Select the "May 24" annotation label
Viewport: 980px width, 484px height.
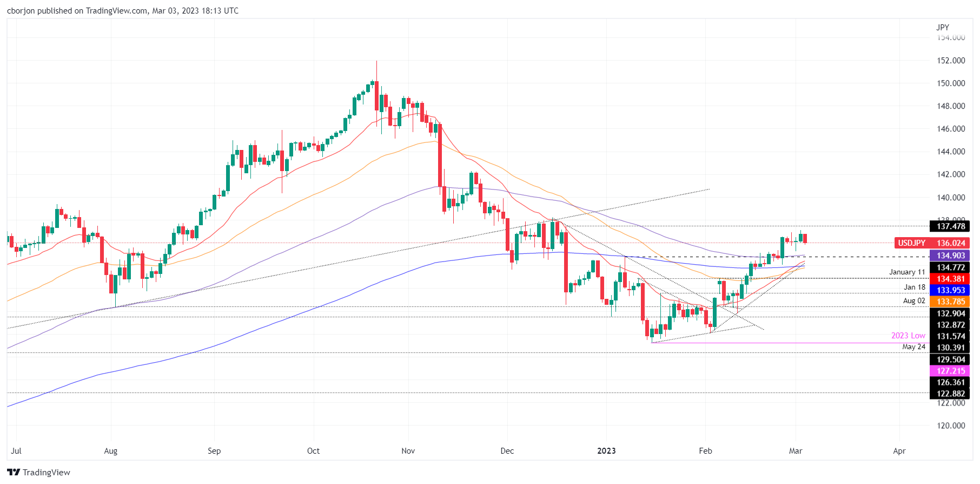(913, 346)
